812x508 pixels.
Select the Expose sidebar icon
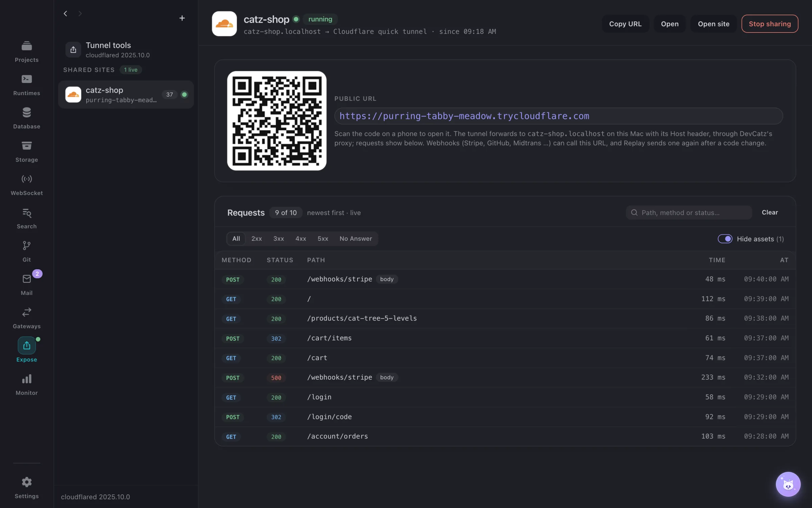[26, 345]
